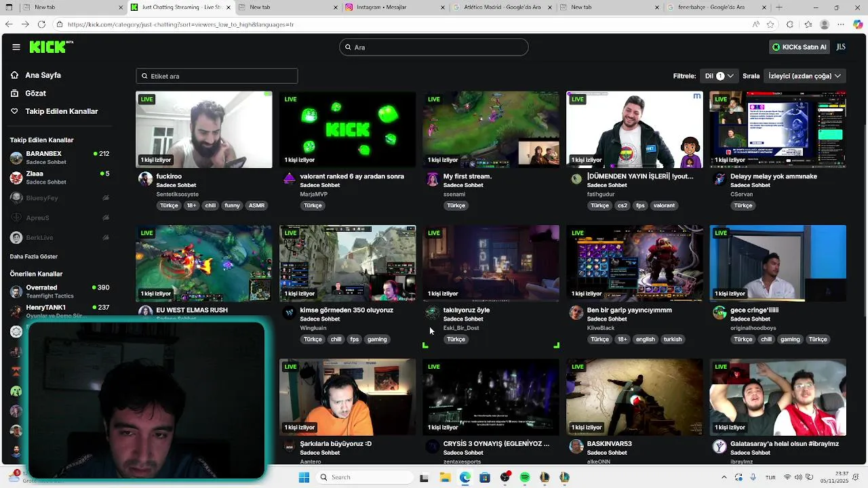The width and height of the screenshot is (868, 488).
Task: Open HenryTANK1 recommended channel
Action: [x=60, y=311]
